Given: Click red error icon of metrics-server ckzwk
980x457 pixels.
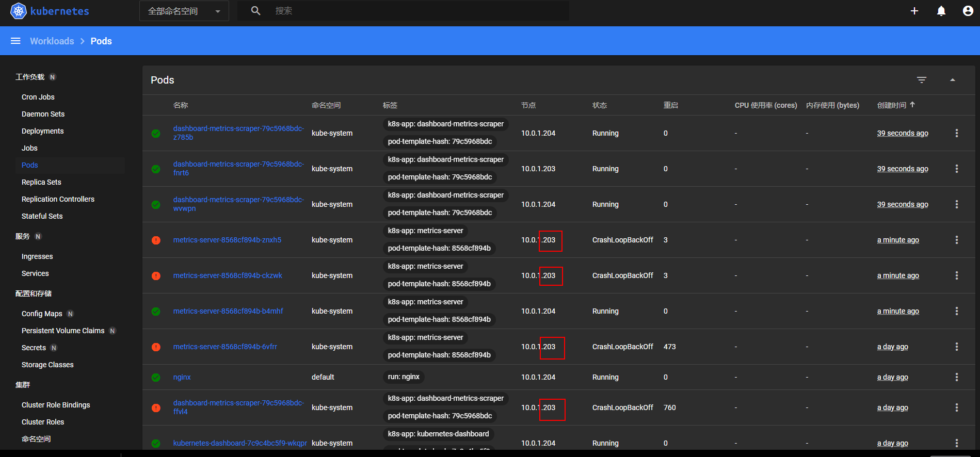Looking at the screenshot, I should point(156,276).
